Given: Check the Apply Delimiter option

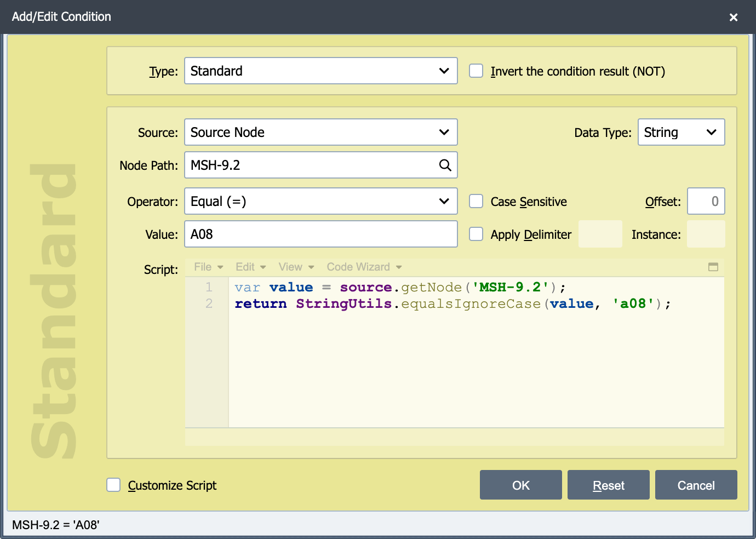Looking at the screenshot, I should pos(476,234).
